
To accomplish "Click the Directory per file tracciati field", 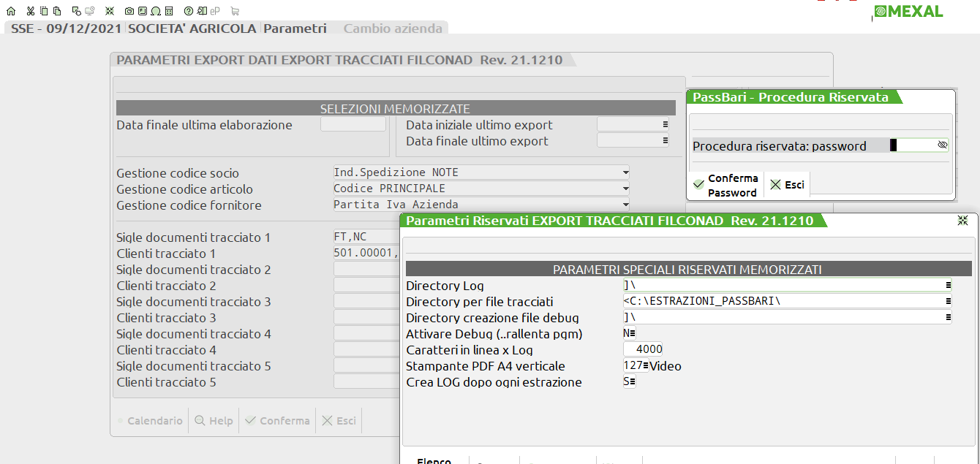I will tap(783, 301).
